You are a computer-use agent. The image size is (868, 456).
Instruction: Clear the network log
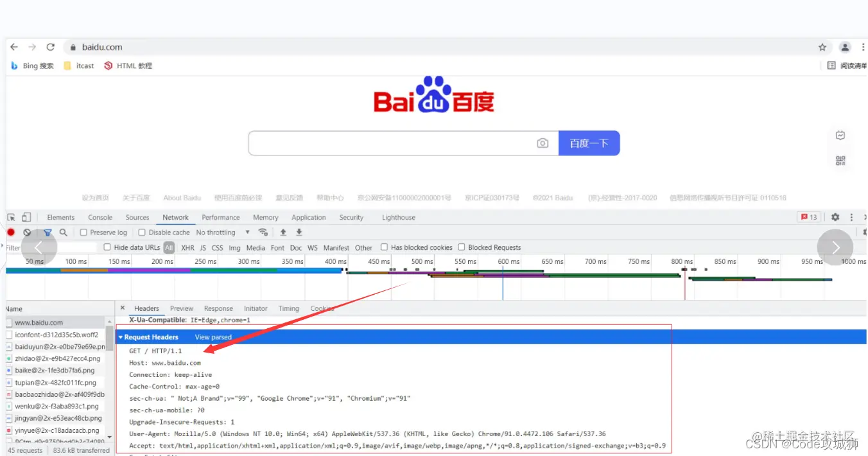pos(27,232)
